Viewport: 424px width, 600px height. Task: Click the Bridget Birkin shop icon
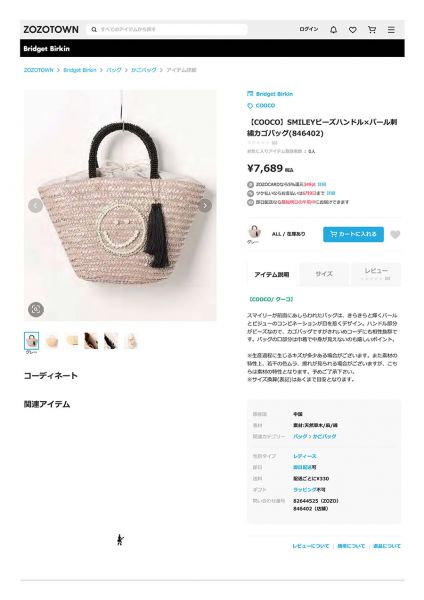point(250,94)
